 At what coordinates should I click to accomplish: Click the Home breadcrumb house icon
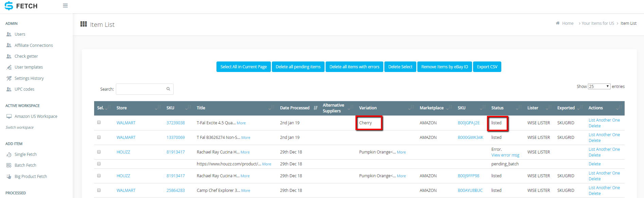[x=558, y=23]
